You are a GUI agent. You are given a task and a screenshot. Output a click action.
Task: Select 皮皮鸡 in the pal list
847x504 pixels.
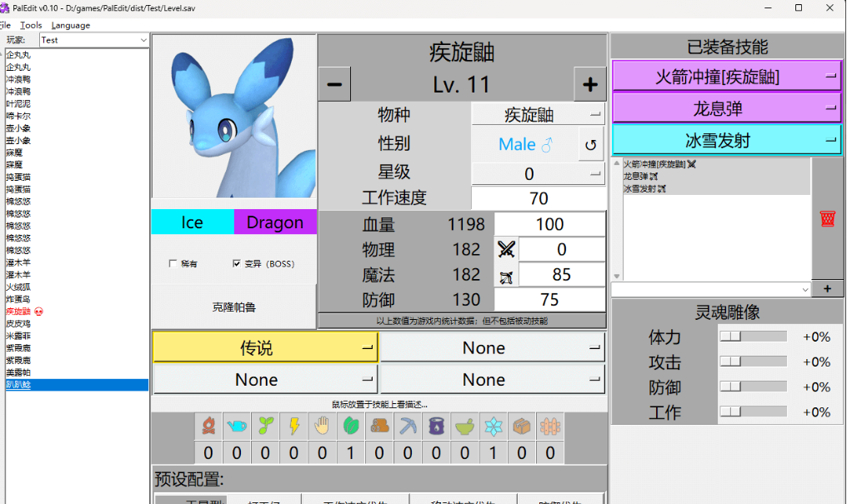18,324
